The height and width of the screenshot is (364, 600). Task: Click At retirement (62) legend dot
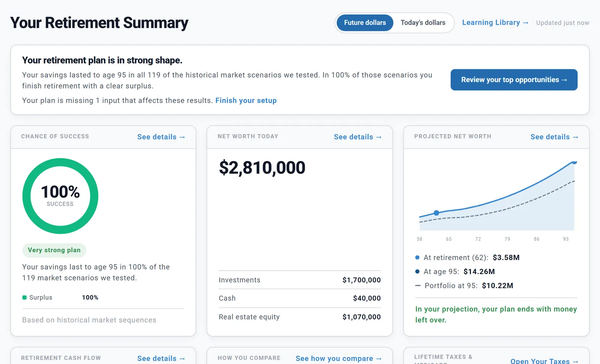coord(417,258)
